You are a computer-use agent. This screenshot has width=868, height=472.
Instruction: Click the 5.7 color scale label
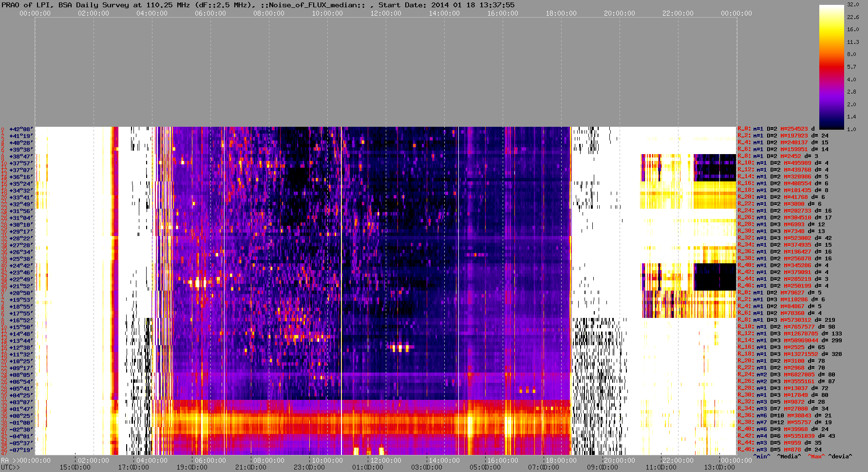click(851, 67)
